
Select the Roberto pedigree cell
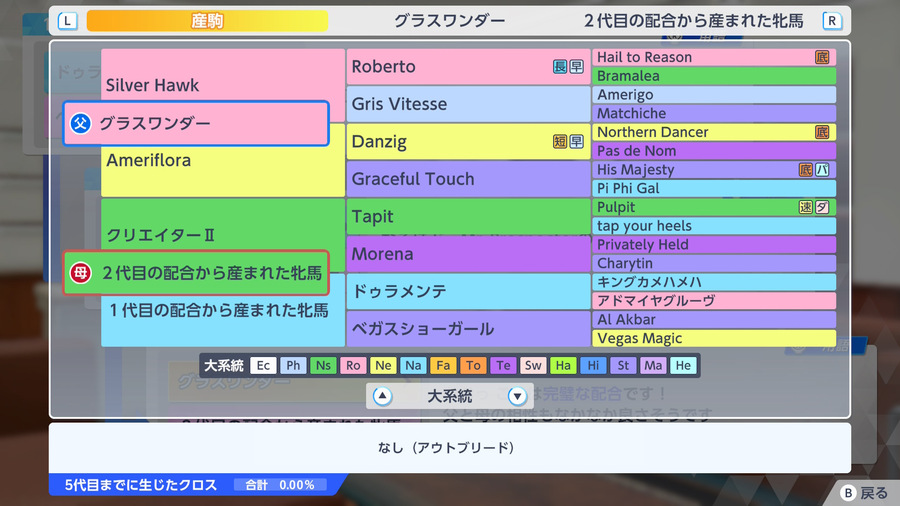click(468, 67)
